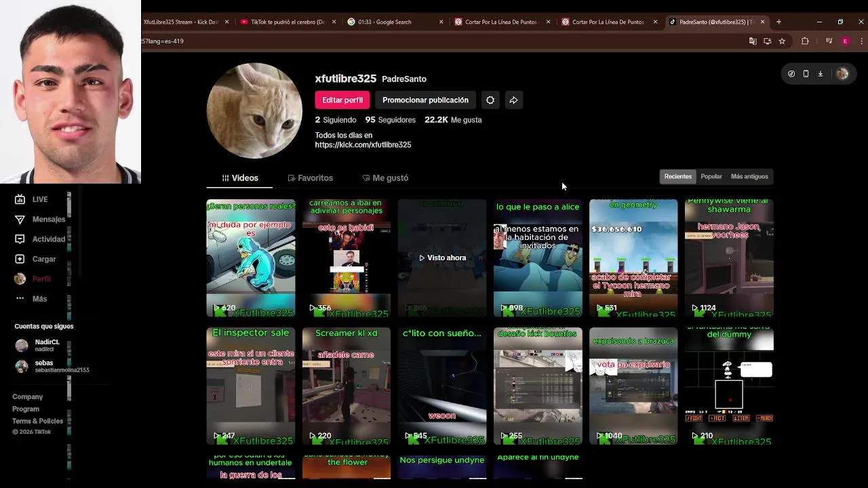868x488 pixels.
Task: Open the dummy Undertale video with 210 views
Action: tap(729, 386)
